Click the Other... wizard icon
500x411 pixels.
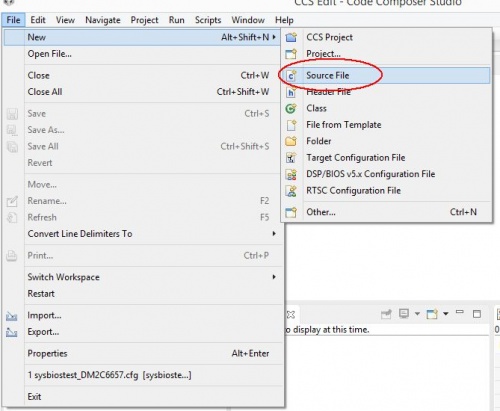click(291, 212)
